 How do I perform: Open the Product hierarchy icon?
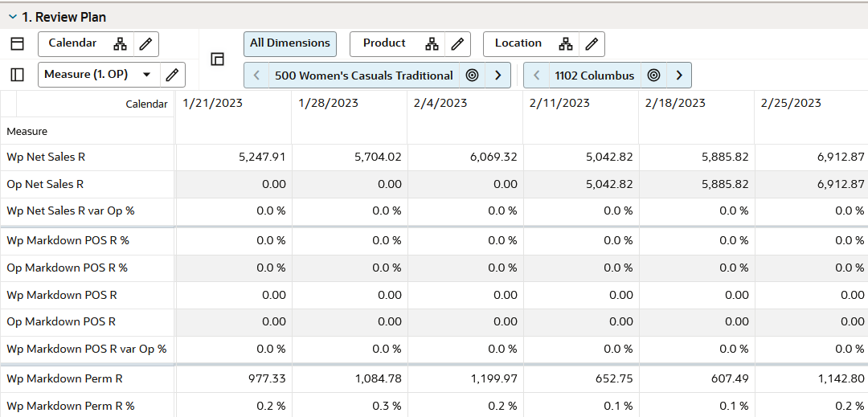pyautogui.click(x=432, y=44)
